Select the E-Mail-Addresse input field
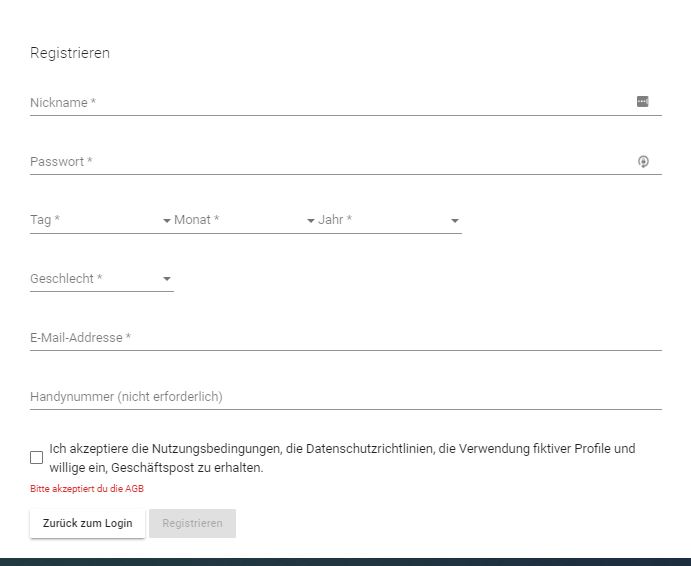Viewport: 691px width, 566px height. (346, 338)
